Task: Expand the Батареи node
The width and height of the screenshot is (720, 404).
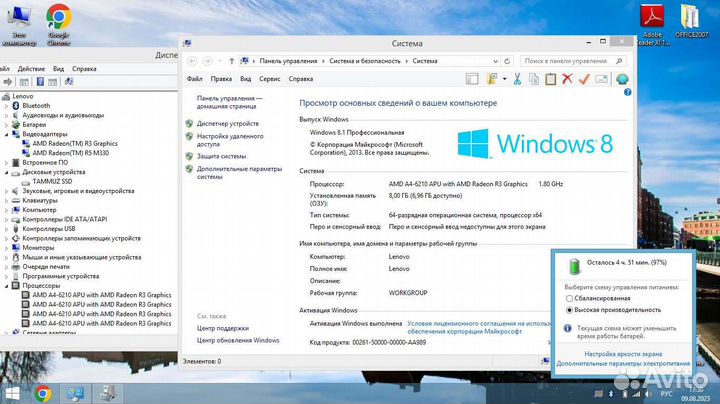Action: point(6,124)
